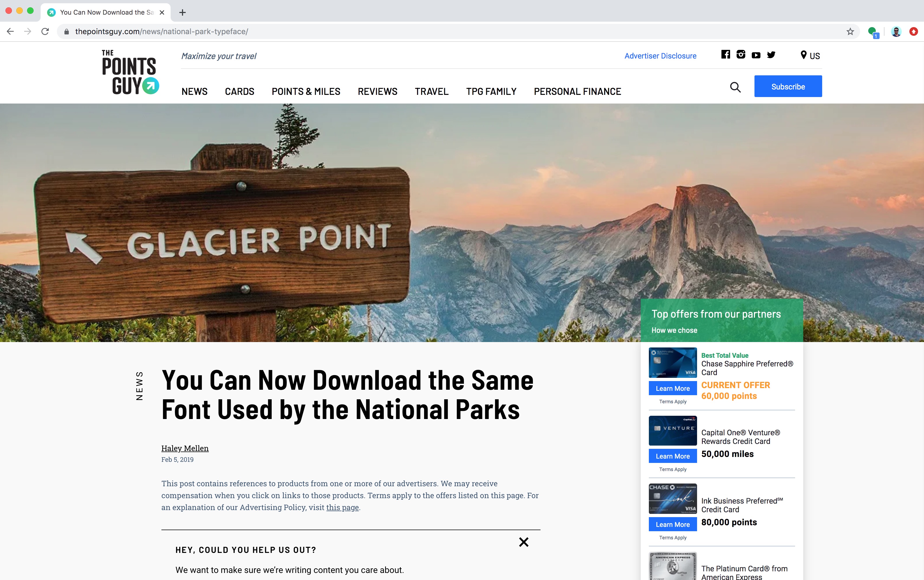Open The Points Guy Facebook page
Screen dimensions: 924x580
[x=725, y=54]
